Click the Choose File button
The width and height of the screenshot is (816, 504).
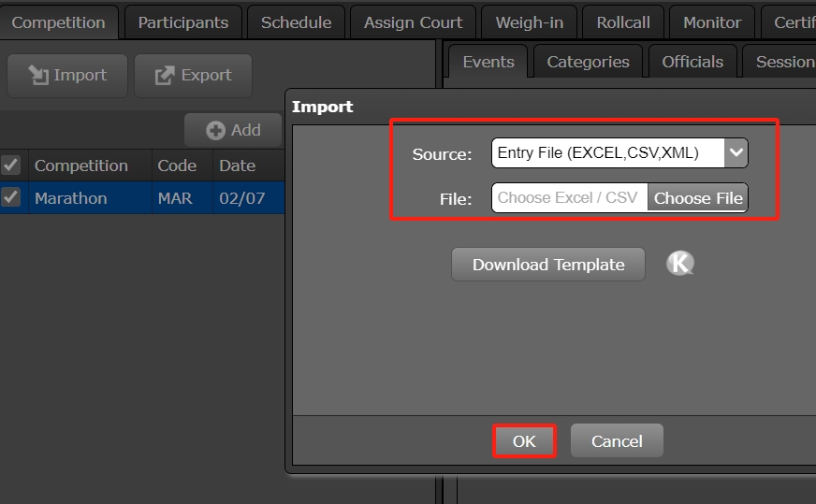[697, 197]
